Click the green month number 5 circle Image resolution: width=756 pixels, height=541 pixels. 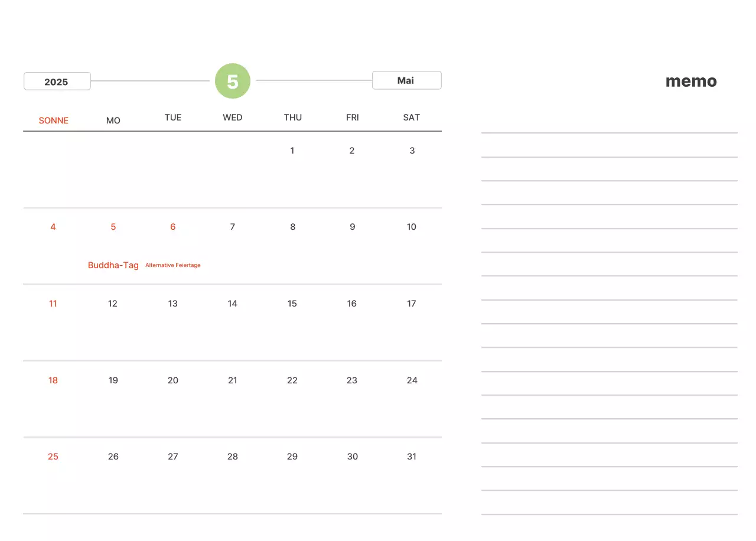pos(233,81)
